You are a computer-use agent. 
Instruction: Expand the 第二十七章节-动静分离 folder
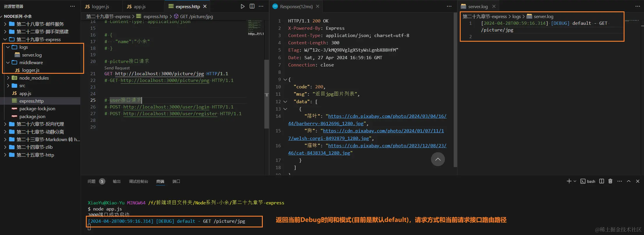pyautogui.click(x=5, y=132)
